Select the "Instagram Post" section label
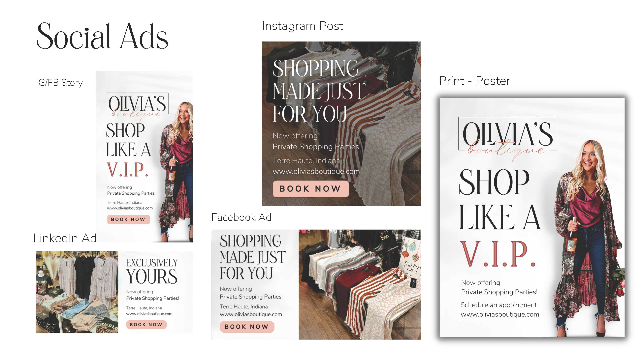 coord(303,26)
